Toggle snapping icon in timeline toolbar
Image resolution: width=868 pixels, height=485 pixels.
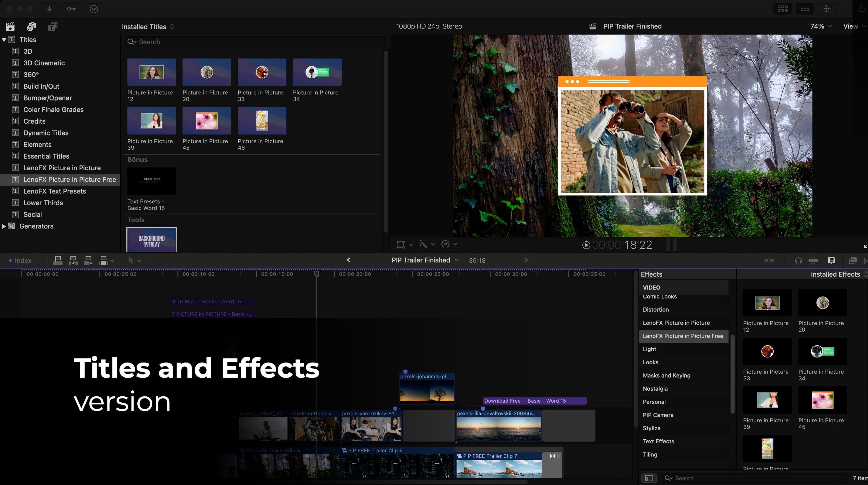(813, 261)
